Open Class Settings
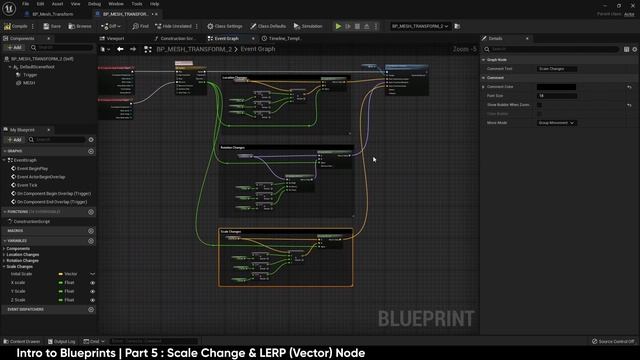The width and height of the screenshot is (640, 360). coord(224,26)
